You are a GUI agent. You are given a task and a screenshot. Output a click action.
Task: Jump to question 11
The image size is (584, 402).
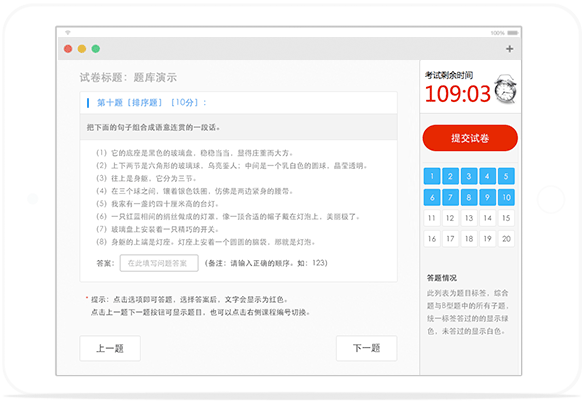(x=432, y=218)
